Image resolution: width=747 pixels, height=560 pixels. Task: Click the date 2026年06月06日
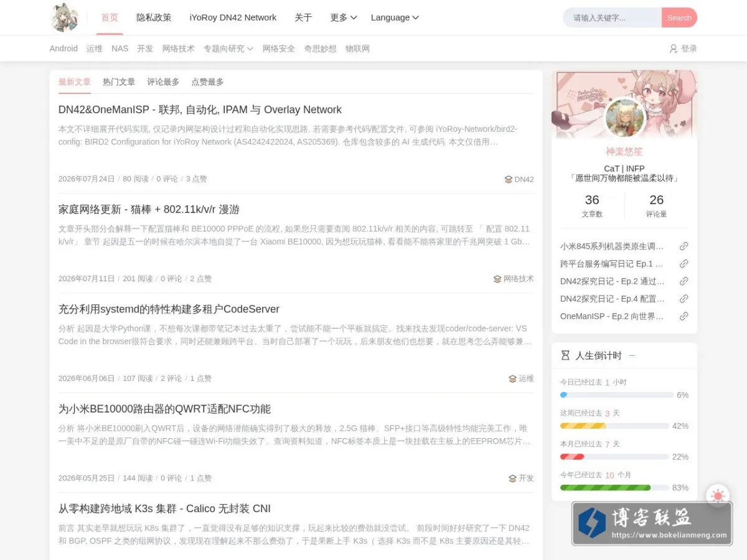pos(87,378)
